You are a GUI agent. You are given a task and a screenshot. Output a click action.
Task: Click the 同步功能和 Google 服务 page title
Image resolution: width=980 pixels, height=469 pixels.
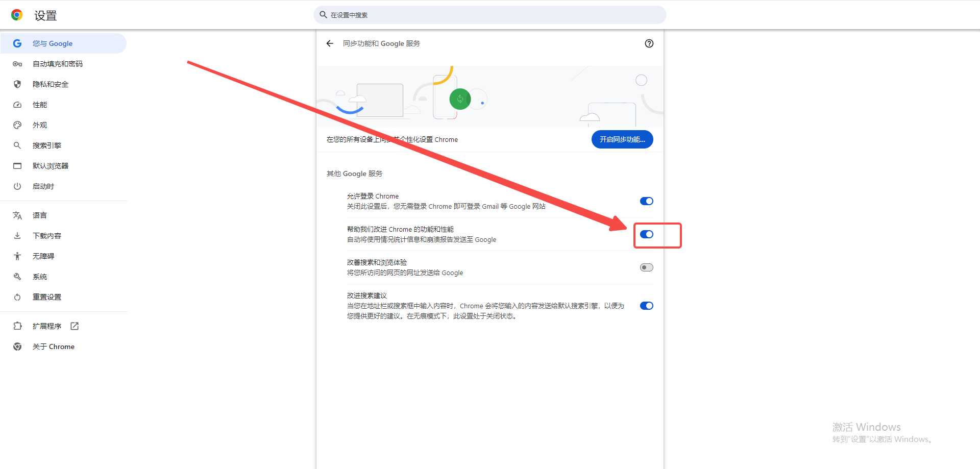381,43
